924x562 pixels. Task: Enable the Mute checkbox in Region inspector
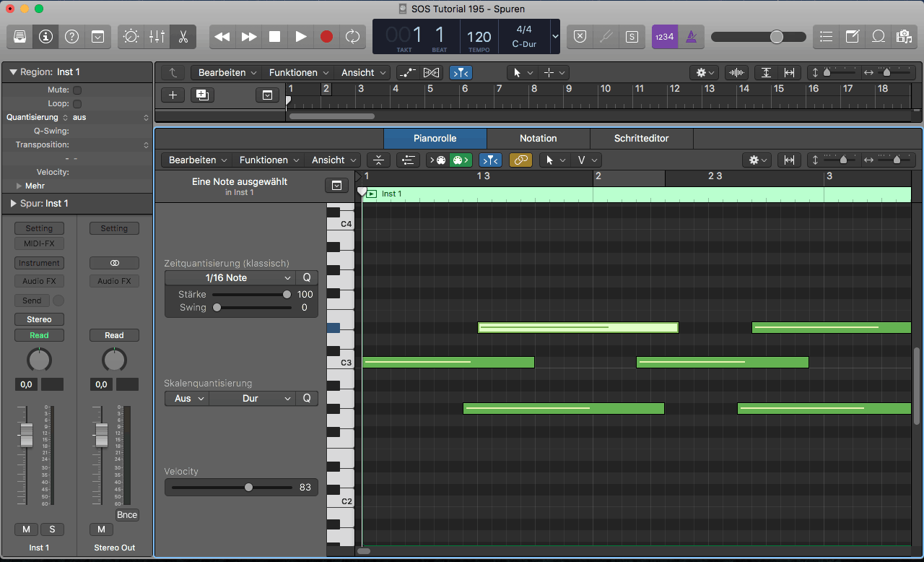[x=77, y=90]
